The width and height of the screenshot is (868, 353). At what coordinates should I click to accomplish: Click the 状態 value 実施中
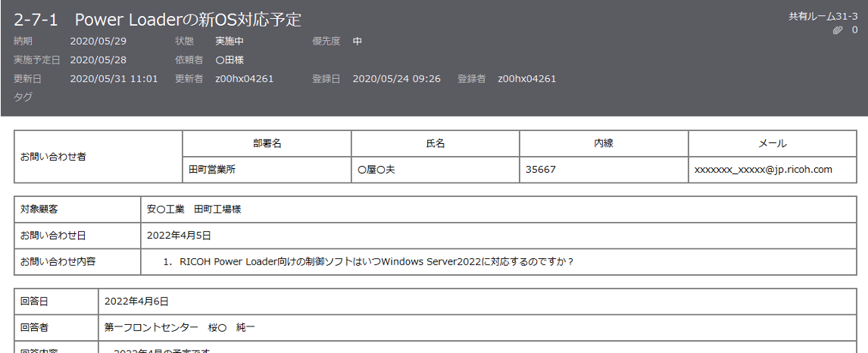229,41
